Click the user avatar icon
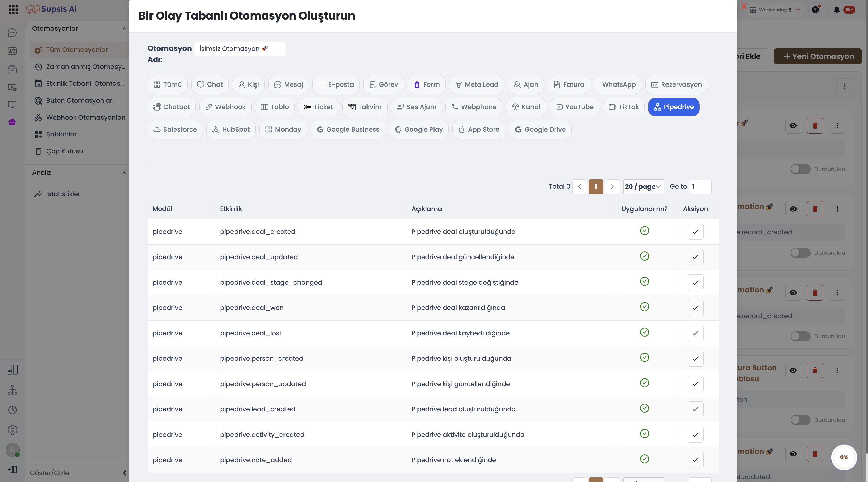 pos(13,450)
